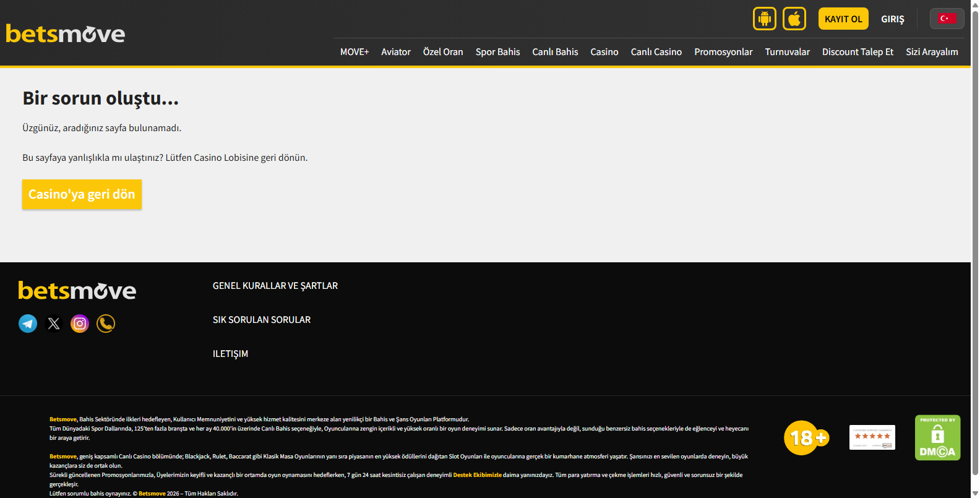Go to Canlı Casino
Screen dimensions: 980x498
pos(656,52)
